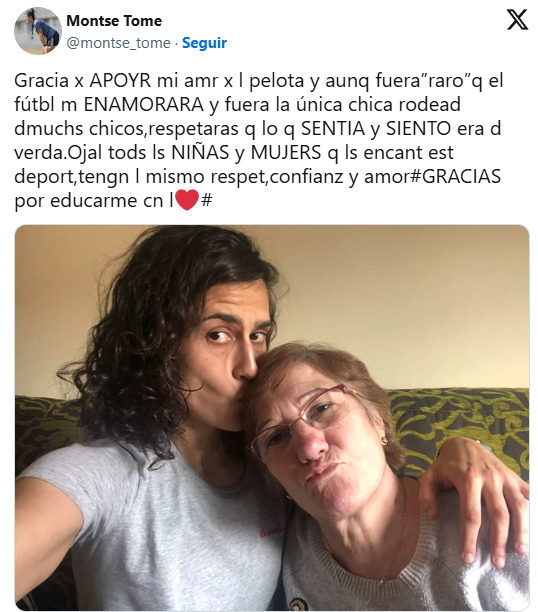Follow the account via Seguir
The width and height of the screenshot is (538, 612).
click(x=204, y=43)
